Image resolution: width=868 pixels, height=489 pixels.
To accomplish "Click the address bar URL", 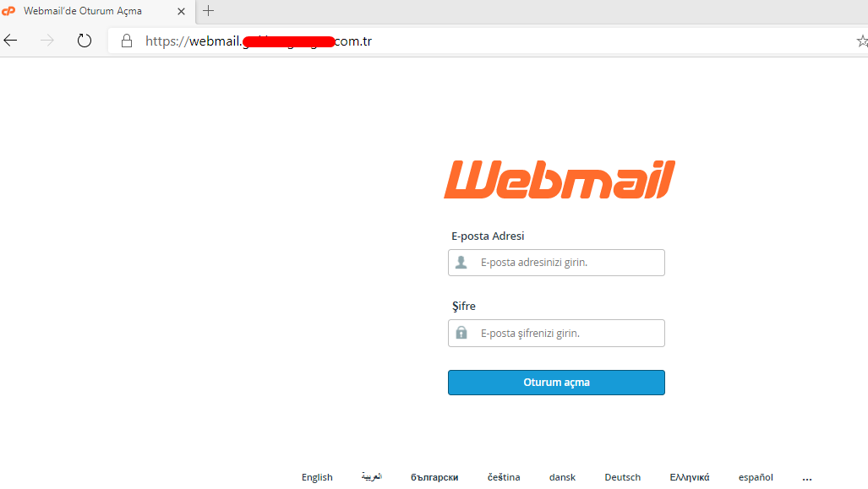I will click(x=259, y=41).
